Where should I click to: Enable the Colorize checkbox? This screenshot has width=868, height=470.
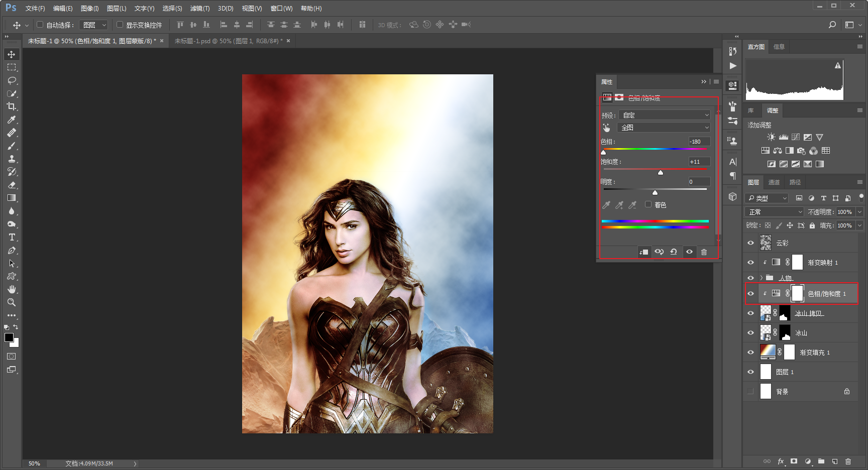(648, 204)
